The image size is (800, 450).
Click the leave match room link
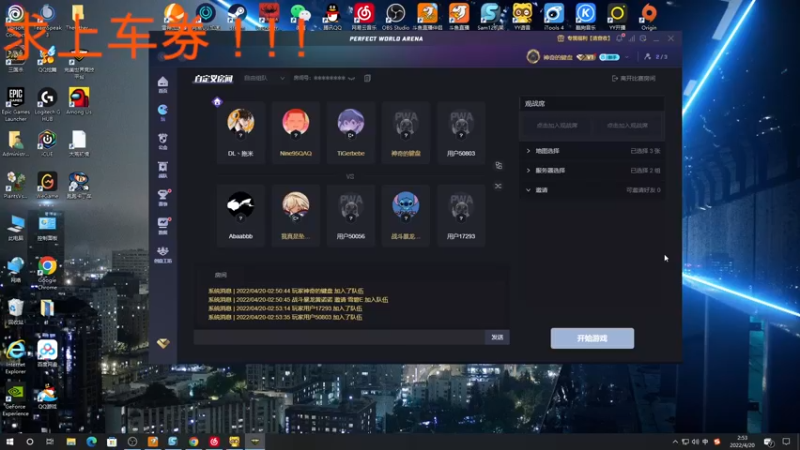(x=634, y=78)
